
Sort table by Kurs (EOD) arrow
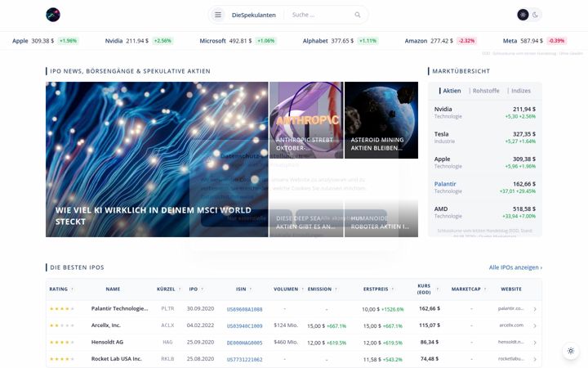438,289
